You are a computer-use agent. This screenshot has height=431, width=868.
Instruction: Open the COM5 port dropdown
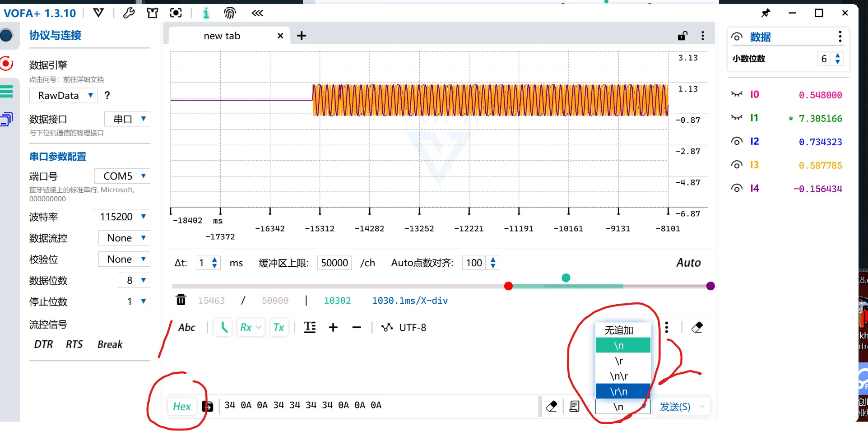(x=122, y=176)
